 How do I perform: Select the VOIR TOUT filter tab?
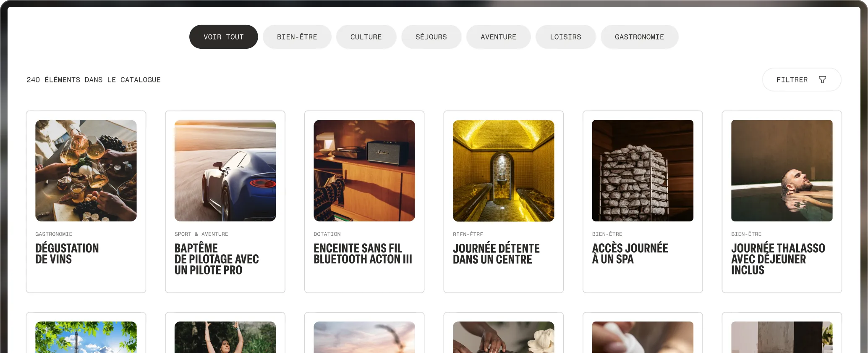point(223,37)
